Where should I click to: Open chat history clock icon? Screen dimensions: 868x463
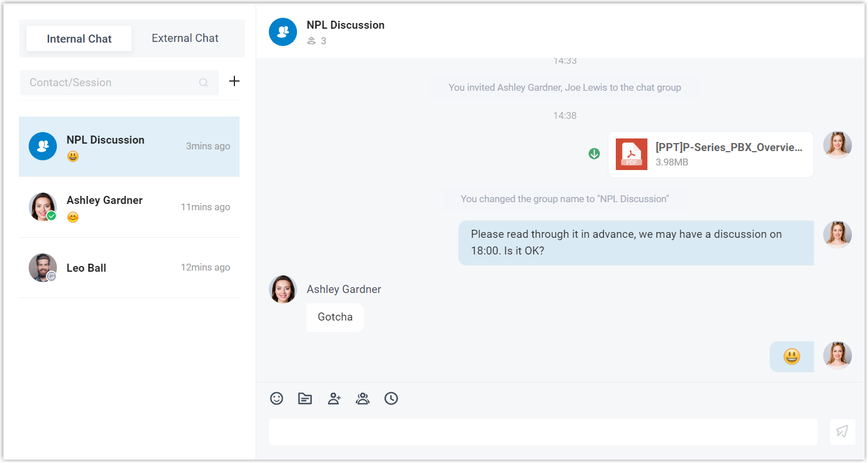[x=391, y=398]
